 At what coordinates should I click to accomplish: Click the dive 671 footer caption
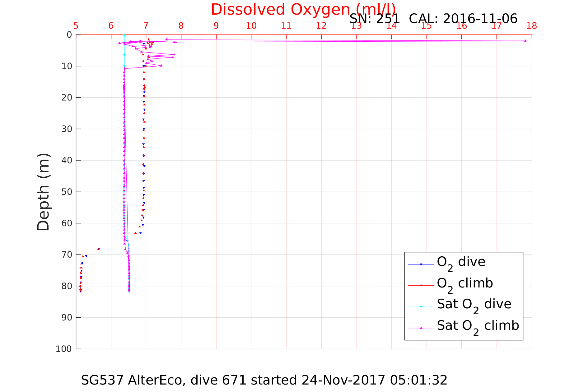(264, 380)
